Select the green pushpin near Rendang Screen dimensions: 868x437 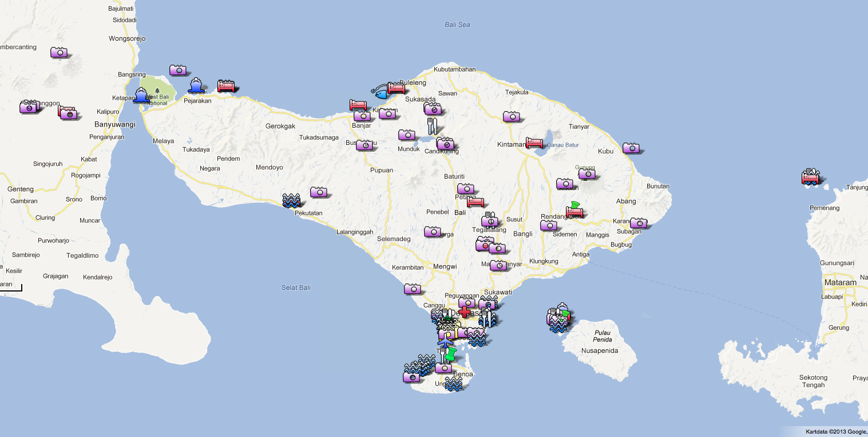point(574,206)
